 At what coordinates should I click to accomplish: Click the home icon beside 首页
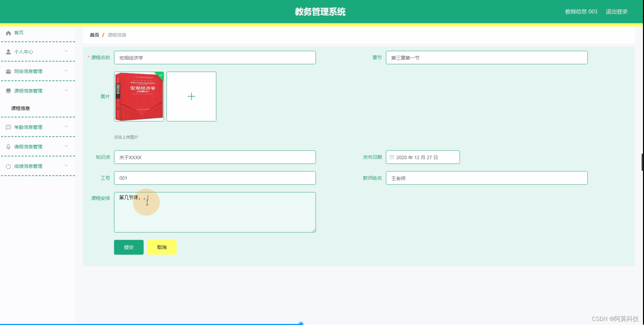click(8, 33)
